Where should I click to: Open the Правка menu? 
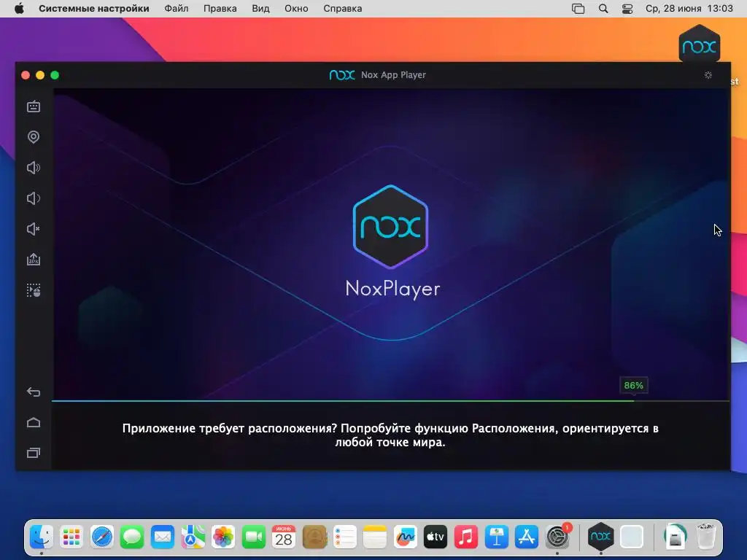point(220,9)
